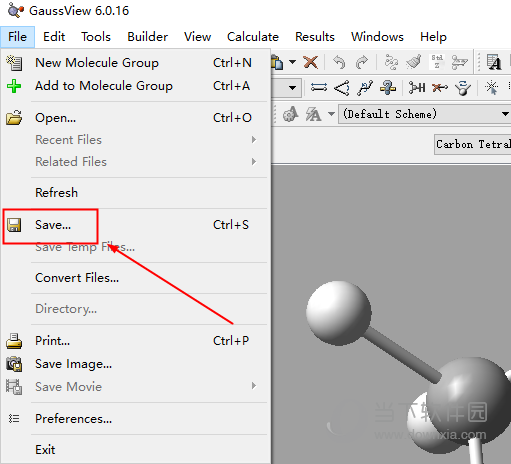Image resolution: width=511 pixels, height=464 pixels.
Task: Choose Convert Files... entry
Action: [136, 278]
